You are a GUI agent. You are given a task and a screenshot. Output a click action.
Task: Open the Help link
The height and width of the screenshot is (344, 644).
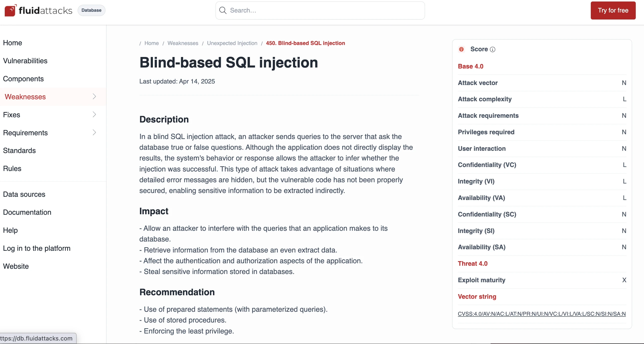click(10, 230)
